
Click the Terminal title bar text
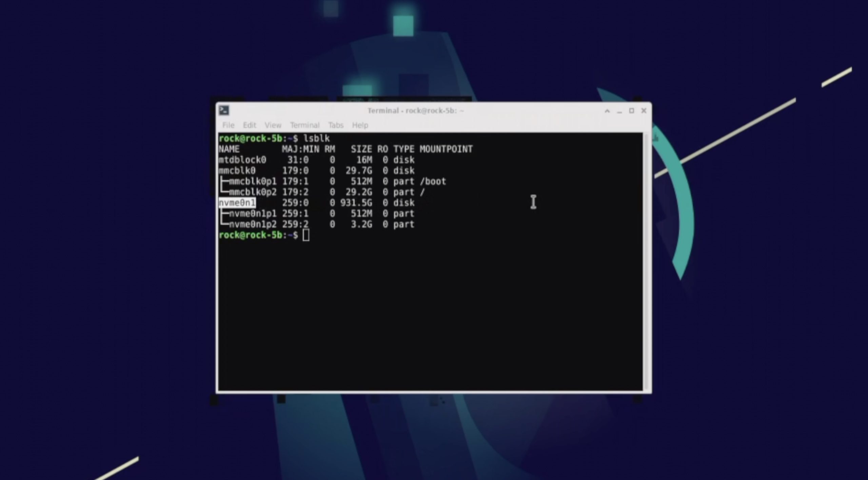click(415, 111)
